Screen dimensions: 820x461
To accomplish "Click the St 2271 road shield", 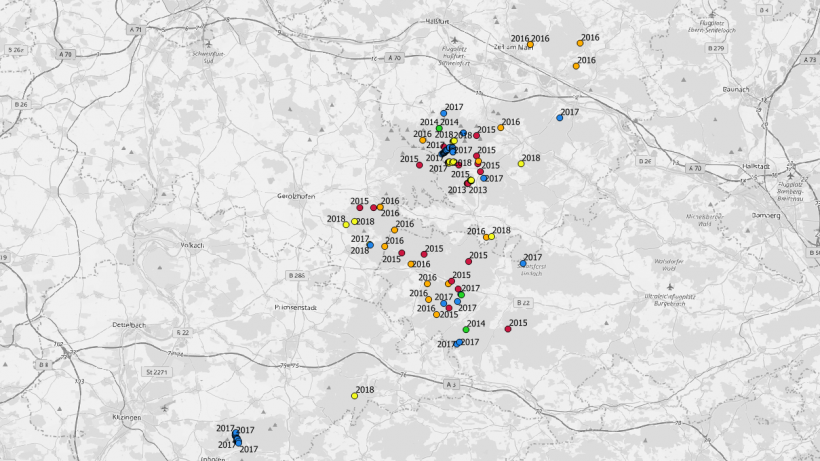I will [157, 372].
